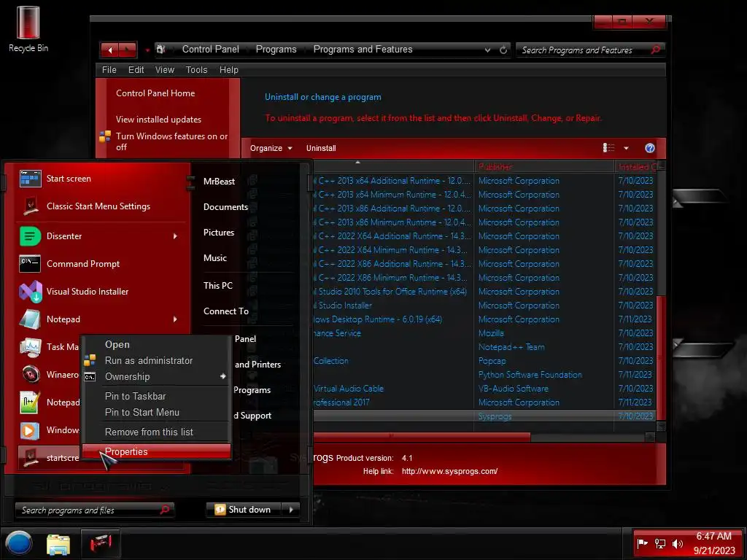The image size is (747, 560).
Task: Open the view options dropdown arrow
Action: (626, 148)
